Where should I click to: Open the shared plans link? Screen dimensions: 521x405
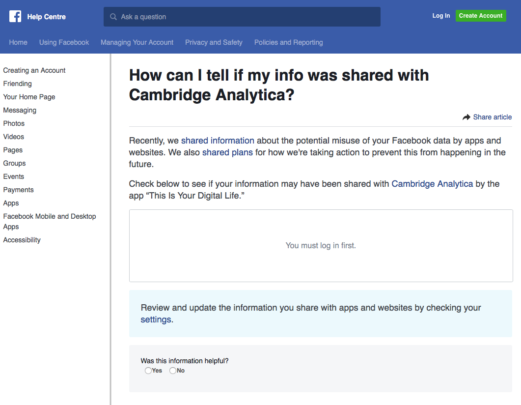pyautogui.click(x=227, y=152)
